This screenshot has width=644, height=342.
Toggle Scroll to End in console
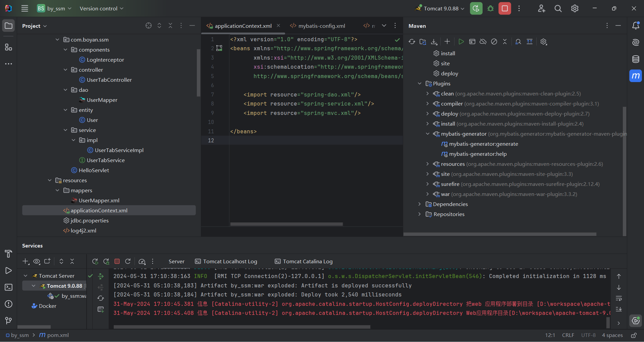619,309
